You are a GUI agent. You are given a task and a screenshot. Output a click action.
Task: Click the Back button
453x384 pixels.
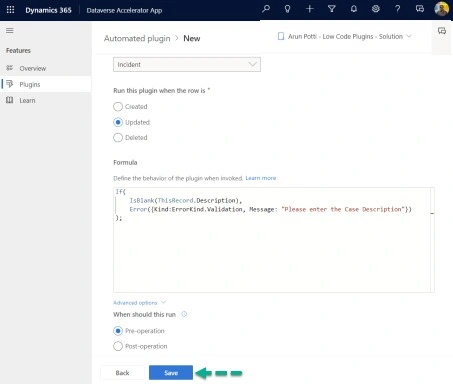122,373
